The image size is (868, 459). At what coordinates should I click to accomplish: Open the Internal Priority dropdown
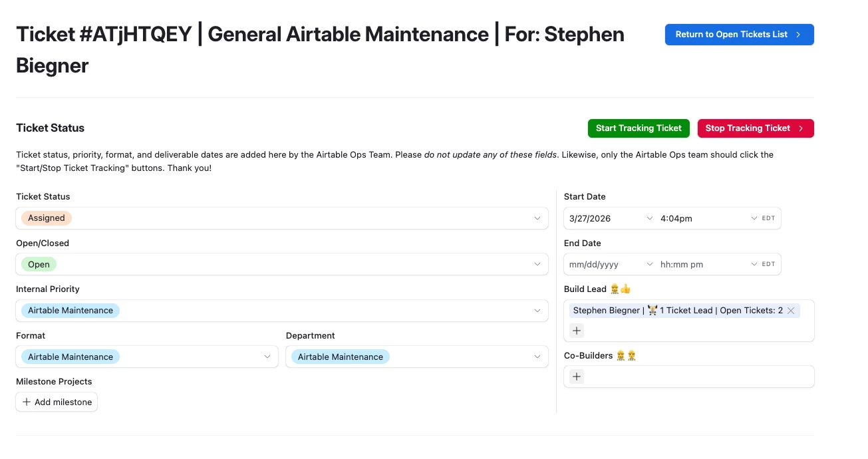[x=537, y=311]
